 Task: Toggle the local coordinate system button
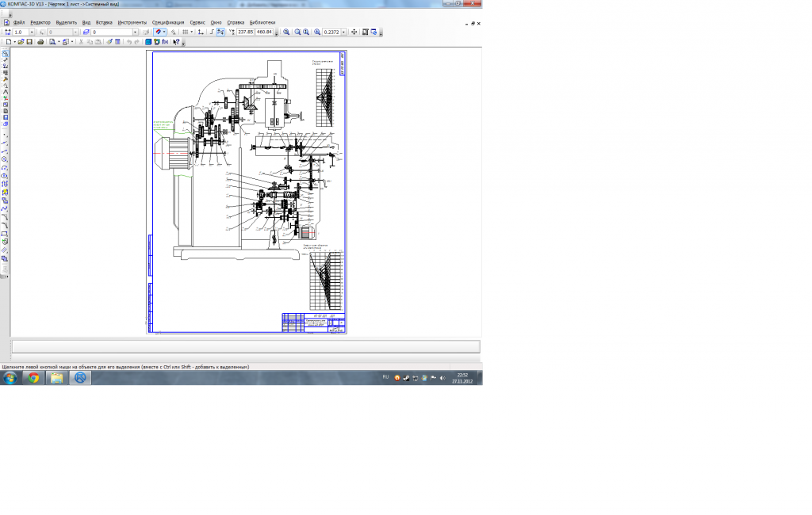201,32
